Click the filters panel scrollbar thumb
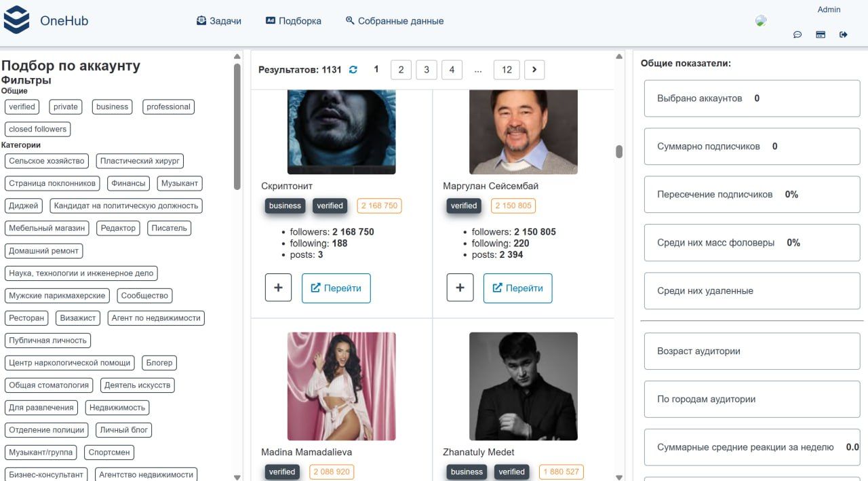Image resolution: width=868 pixels, height=481 pixels. [237, 126]
